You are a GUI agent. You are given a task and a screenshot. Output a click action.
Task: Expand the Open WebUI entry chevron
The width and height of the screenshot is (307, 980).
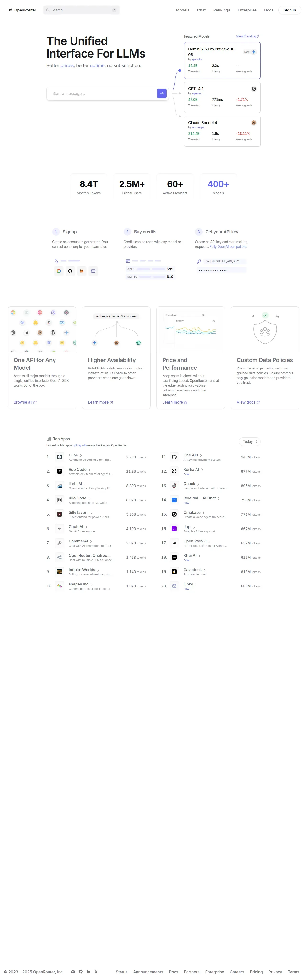[210, 541]
